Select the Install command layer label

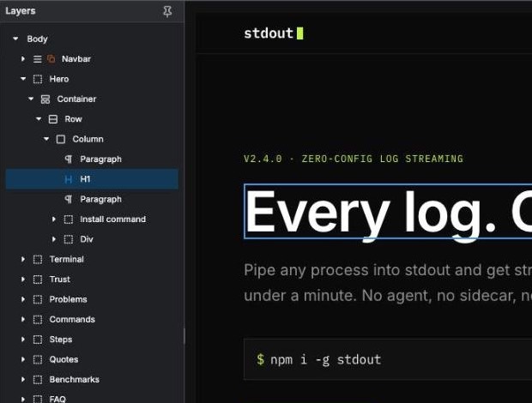click(113, 220)
